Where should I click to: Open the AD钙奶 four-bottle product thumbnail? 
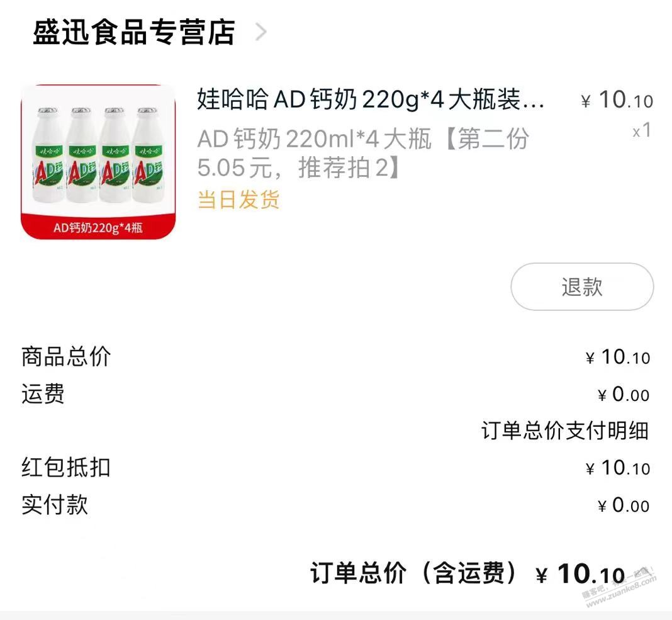(x=99, y=162)
